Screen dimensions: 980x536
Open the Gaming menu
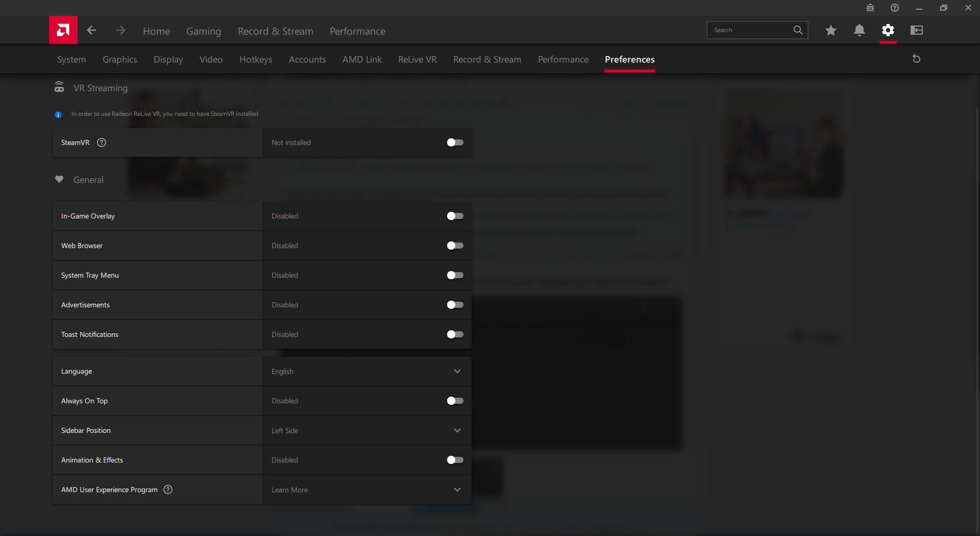(204, 31)
